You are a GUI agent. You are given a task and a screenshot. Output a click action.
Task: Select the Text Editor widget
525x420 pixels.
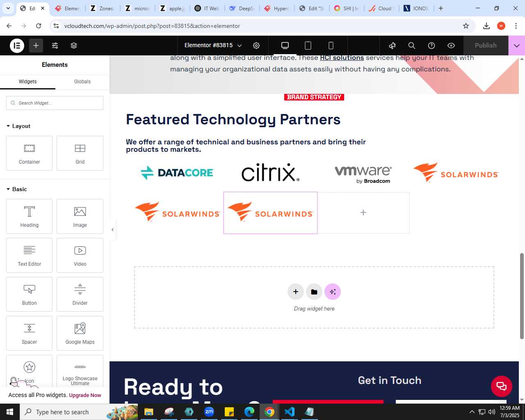click(x=29, y=255)
